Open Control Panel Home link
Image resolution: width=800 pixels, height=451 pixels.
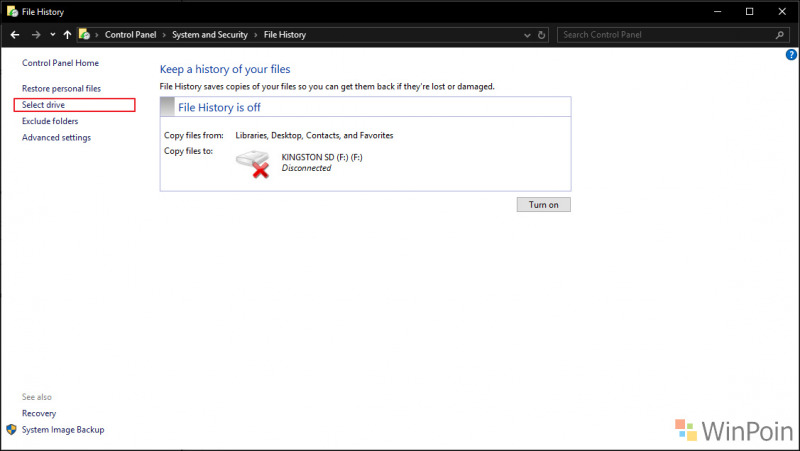[x=60, y=63]
